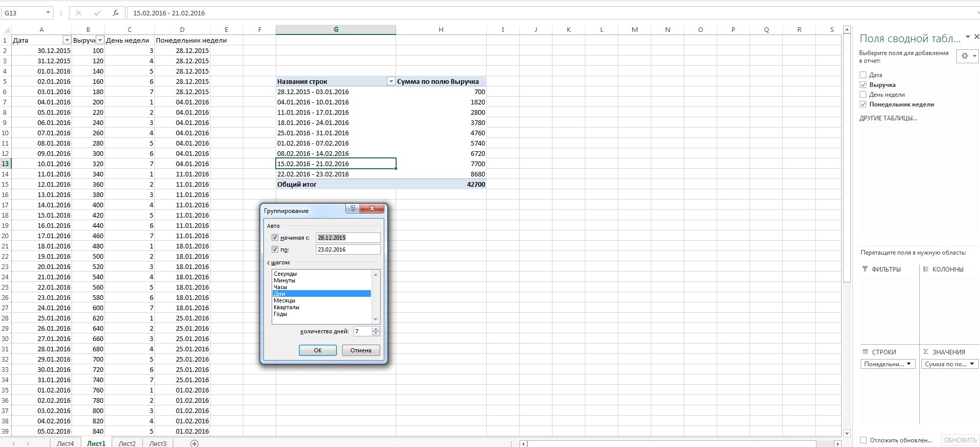Uncheck the Понедельник недели field checkbox

coord(863,104)
